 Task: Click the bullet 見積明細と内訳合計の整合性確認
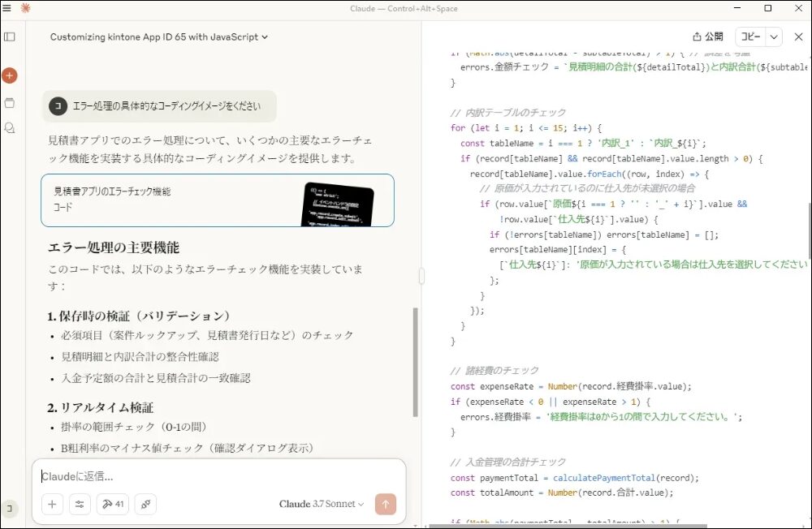click(140, 357)
